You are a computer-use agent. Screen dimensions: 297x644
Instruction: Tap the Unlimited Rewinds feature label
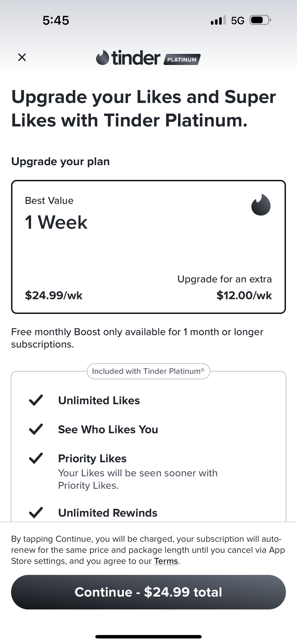108,513
